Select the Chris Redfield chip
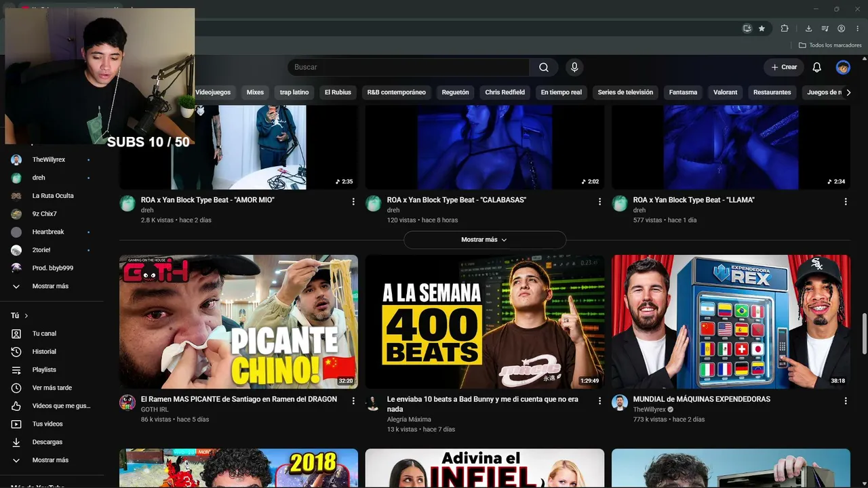The height and width of the screenshot is (488, 868). pyautogui.click(x=505, y=92)
